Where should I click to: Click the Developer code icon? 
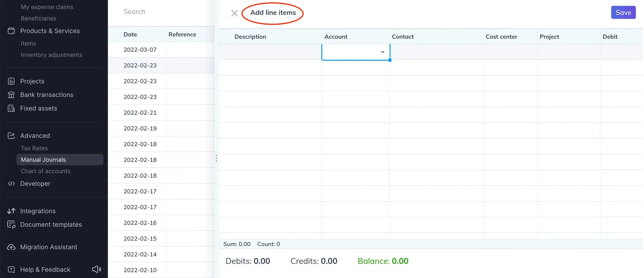tap(11, 184)
